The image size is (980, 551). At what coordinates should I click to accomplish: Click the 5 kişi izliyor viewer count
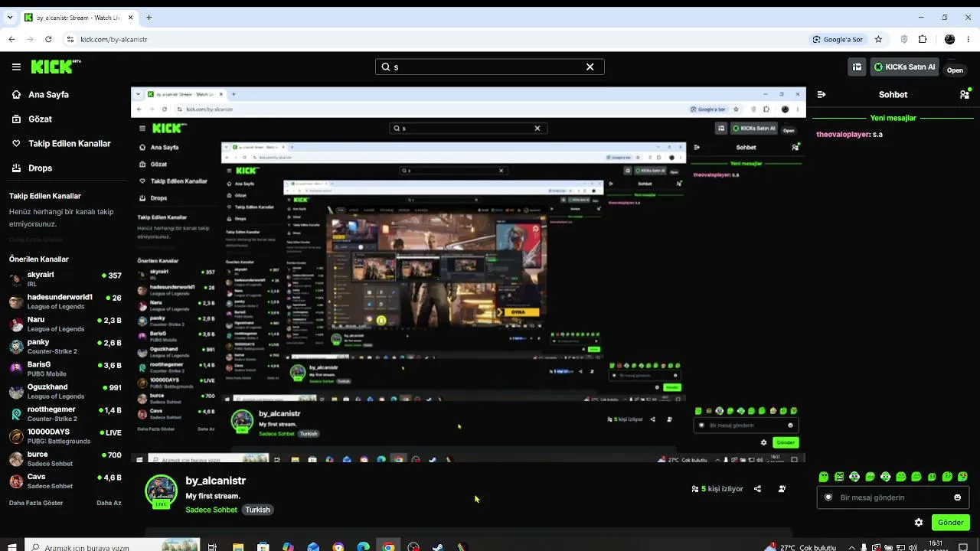[717, 489]
